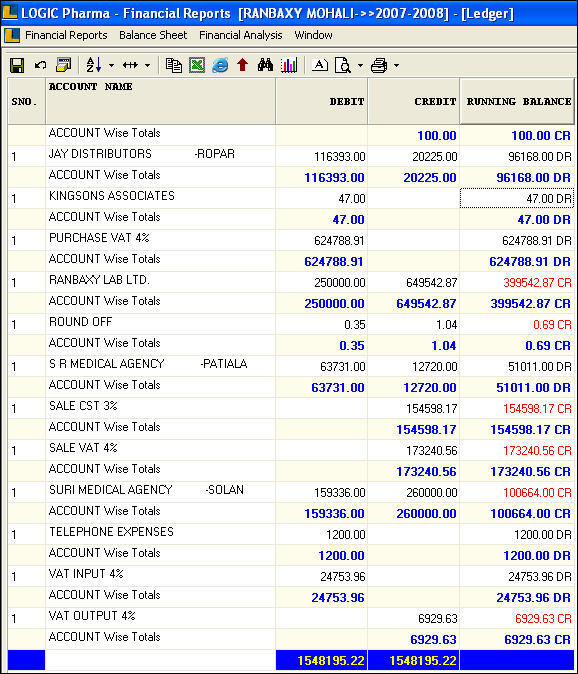This screenshot has width=578, height=674.
Task: Click the TELEPHONE EXPENSES account
Action: (111, 532)
